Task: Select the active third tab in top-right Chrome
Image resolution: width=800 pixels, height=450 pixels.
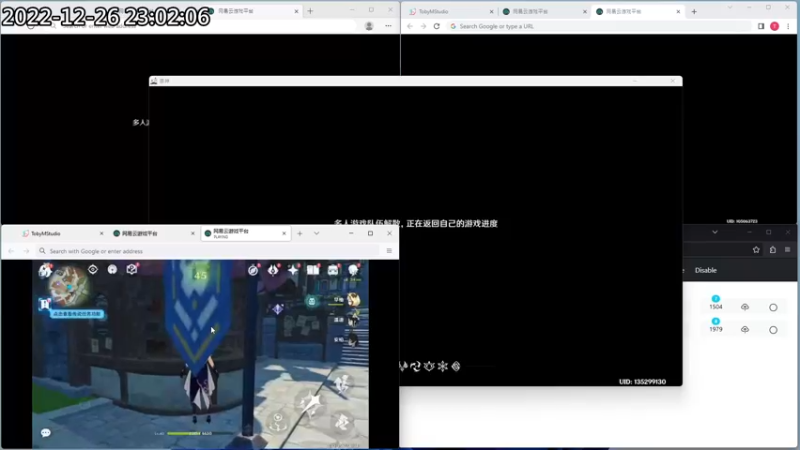Action: click(638, 11)
